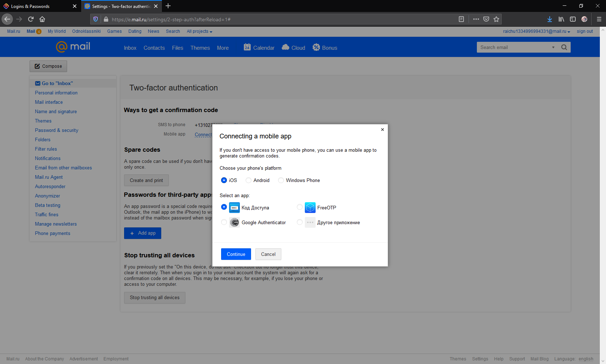Toggle reader view icon in address bar
Screen dimensions: 606x364
click(461, 19)
